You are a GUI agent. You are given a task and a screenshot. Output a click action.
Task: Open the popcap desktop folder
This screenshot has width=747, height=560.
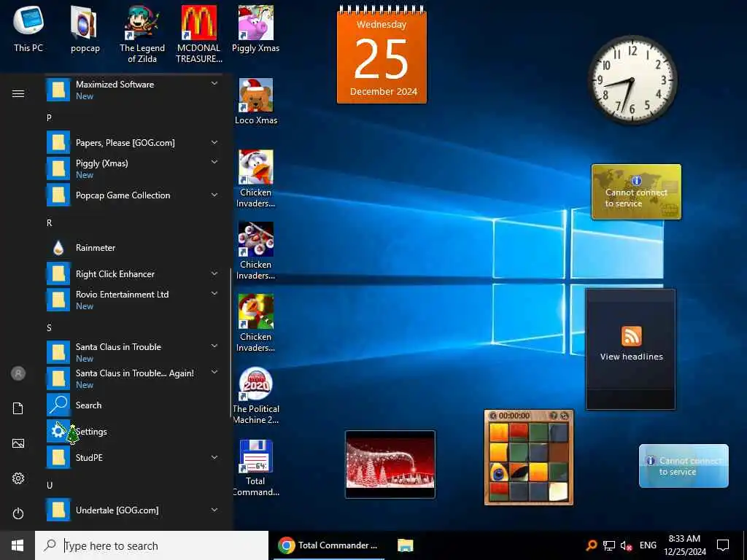[x=85, y=29]
